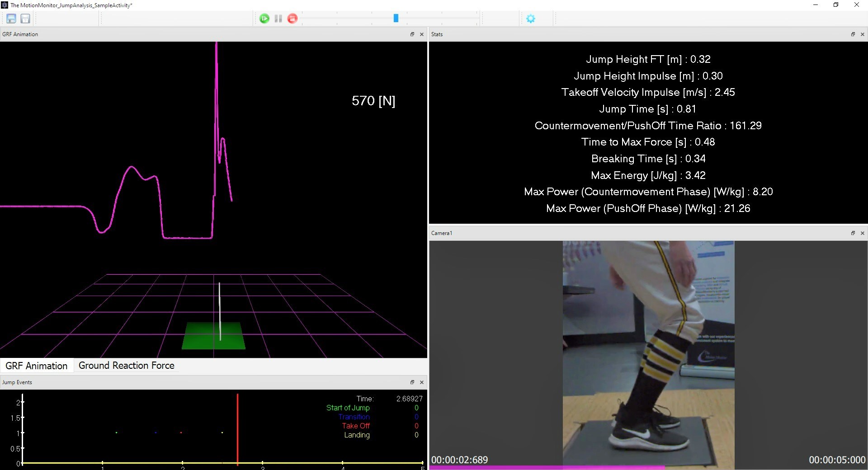Pause the playback
The height and width of the screenshot is (470, 868).
(x=278, y=19)
